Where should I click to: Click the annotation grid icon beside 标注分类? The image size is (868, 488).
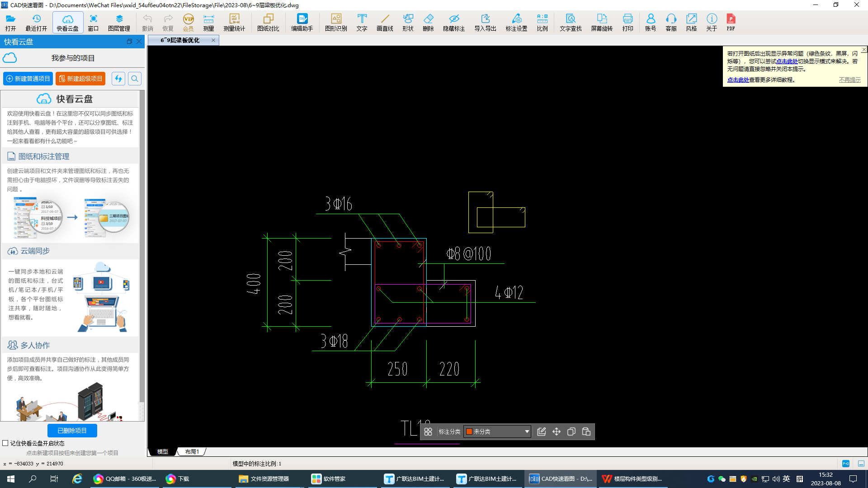(428, 432)
